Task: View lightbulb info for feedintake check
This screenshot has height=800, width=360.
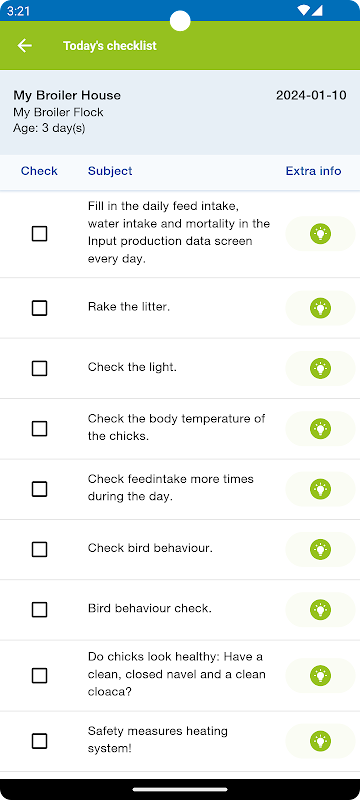Action: tap(320, 489)
